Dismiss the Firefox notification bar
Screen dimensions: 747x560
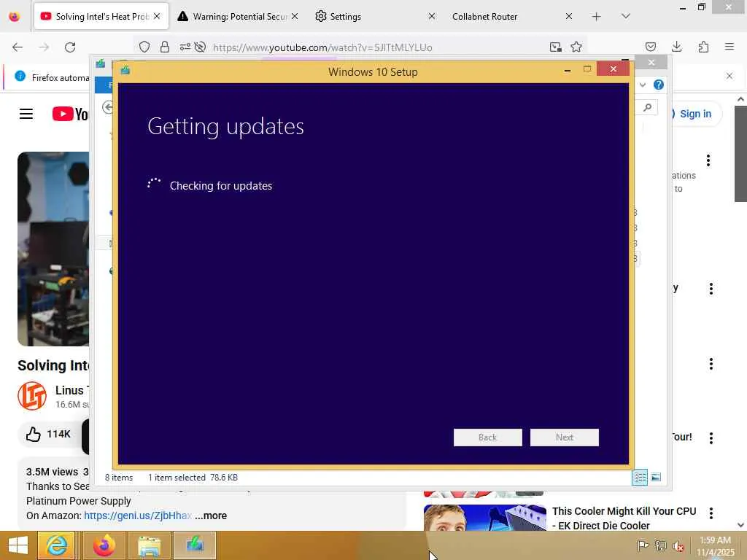point(729,76)
